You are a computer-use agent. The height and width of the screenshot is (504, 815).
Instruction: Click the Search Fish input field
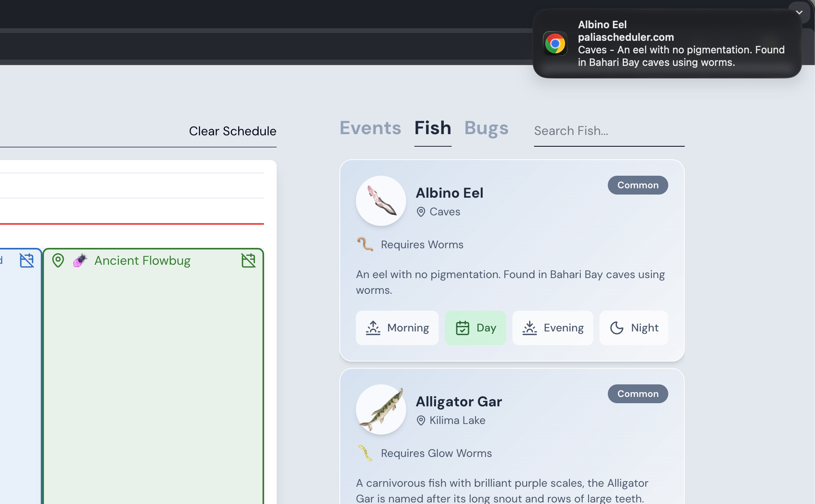tap(609, 131)
